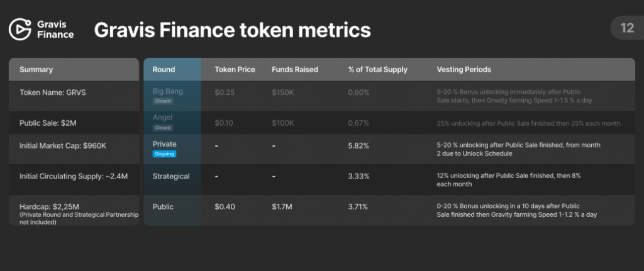Select the Strategical round row label
The width and height of the screenshot is (644, 271).
click(170, 176)
